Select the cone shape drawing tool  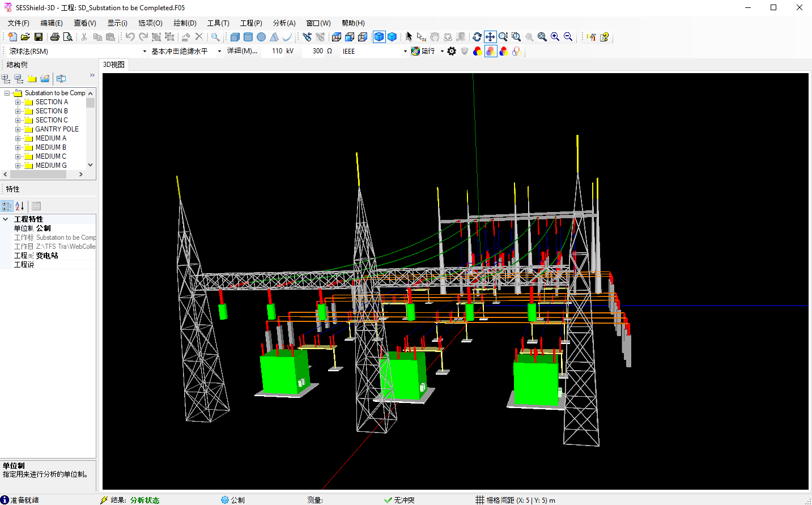click(274, 37)
